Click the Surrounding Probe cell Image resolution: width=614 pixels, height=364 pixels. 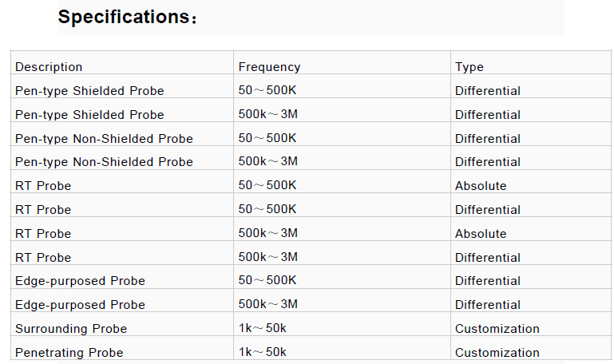point(71,329)
